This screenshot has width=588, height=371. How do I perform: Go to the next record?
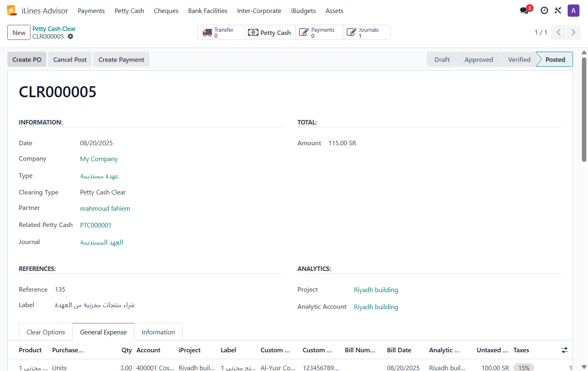pyautogui.click(x=573, y=33)
